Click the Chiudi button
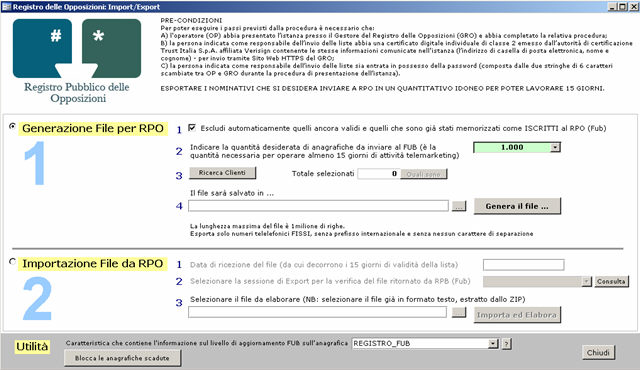Screen dimensions: 640x370 (x=598, y=353)
